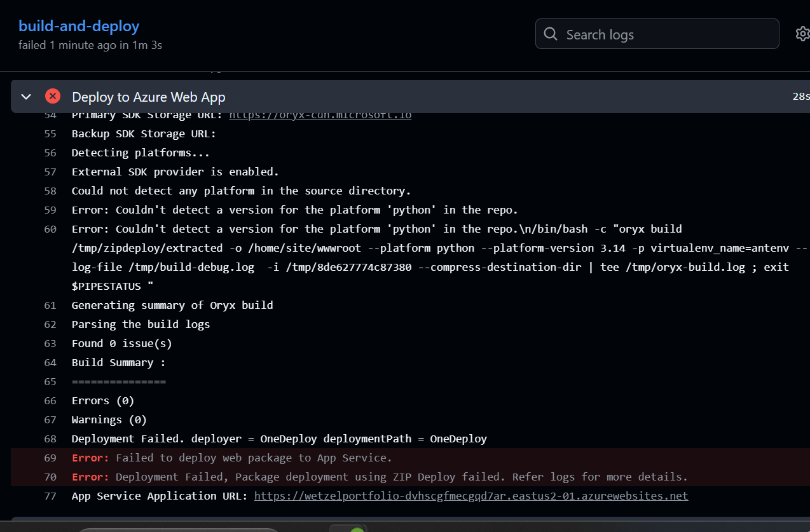Follow the oryx-cdn.microsoft.io storage link
The width and height of the screenshot is (810, 532).
pos(320,115)
